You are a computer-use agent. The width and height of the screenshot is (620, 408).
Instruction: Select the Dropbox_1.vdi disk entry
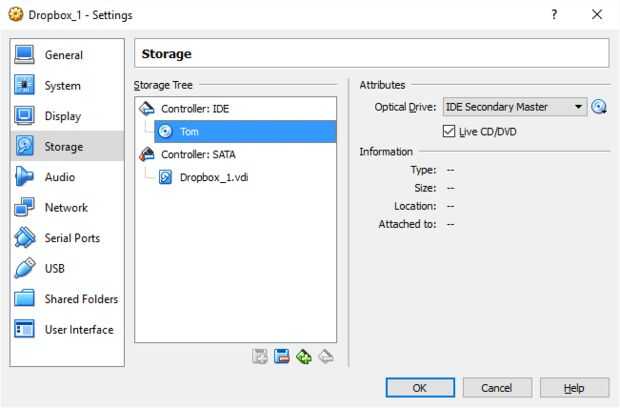click(211, 177)
